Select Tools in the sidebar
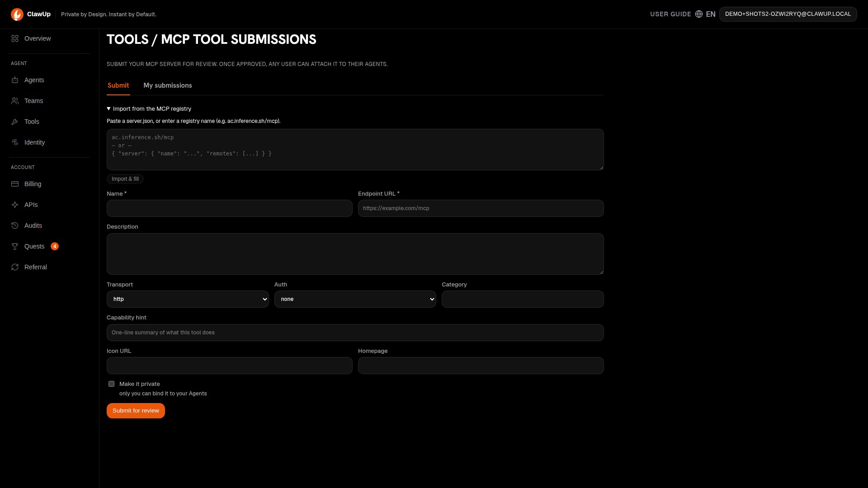 pos(50,122)
